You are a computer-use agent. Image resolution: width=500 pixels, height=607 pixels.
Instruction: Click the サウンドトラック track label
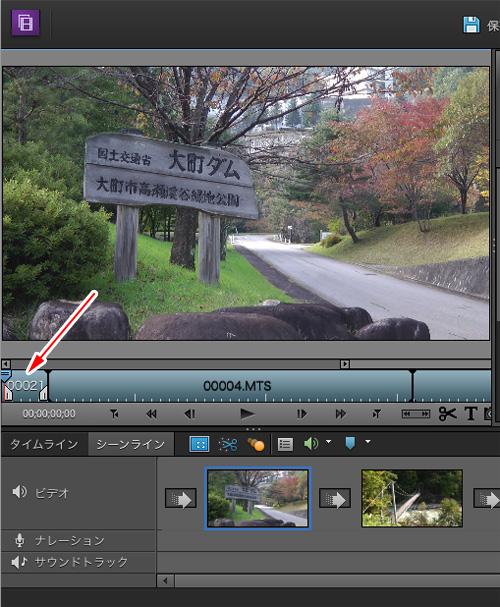[81, 562]
